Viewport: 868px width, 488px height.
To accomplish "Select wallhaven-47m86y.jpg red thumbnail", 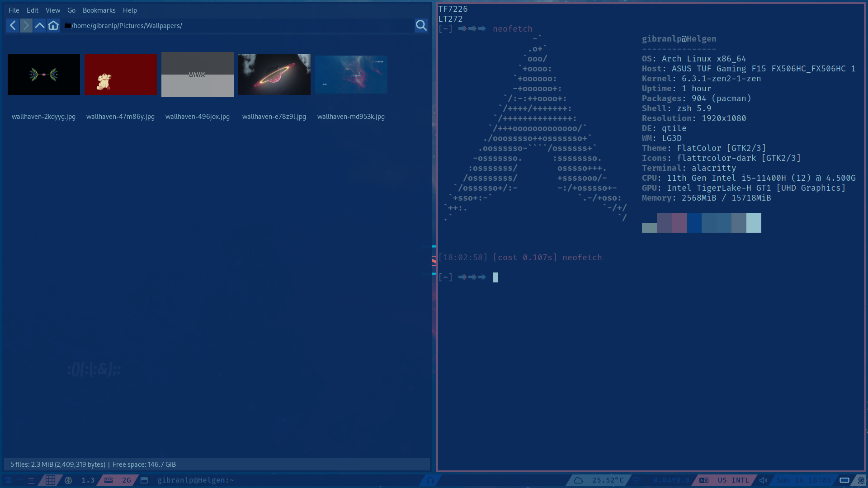I will [x=121, y=75].
